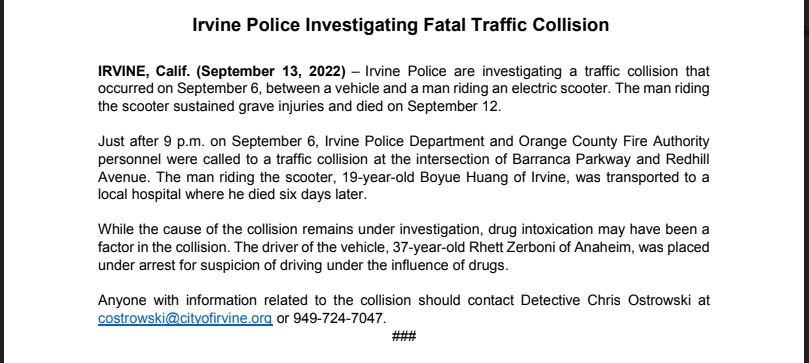Click the words Orange County Fire Authority
This screenshot has height=363, width=809.
(614, 141)
